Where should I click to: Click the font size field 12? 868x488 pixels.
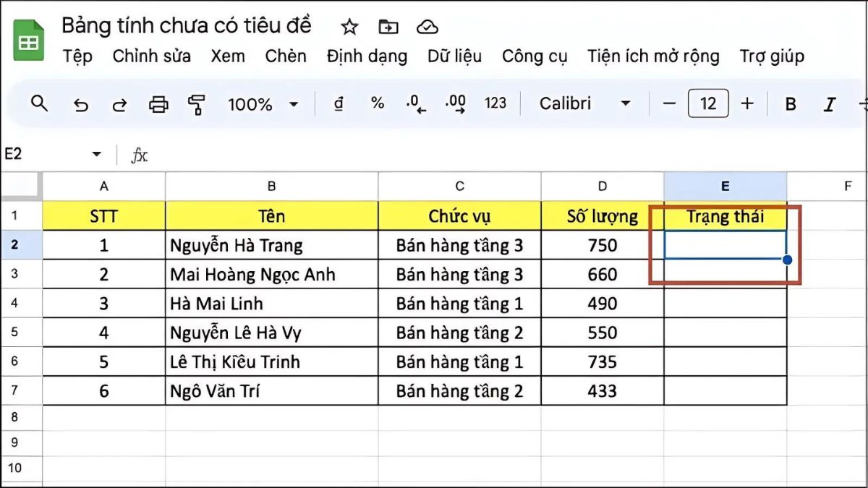pyautogui.click(x=708, y=103)
